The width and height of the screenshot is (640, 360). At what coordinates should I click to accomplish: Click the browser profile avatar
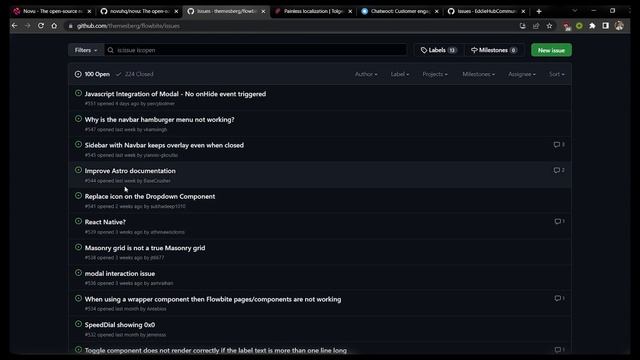pyautogui.click(x=619, y=26)
